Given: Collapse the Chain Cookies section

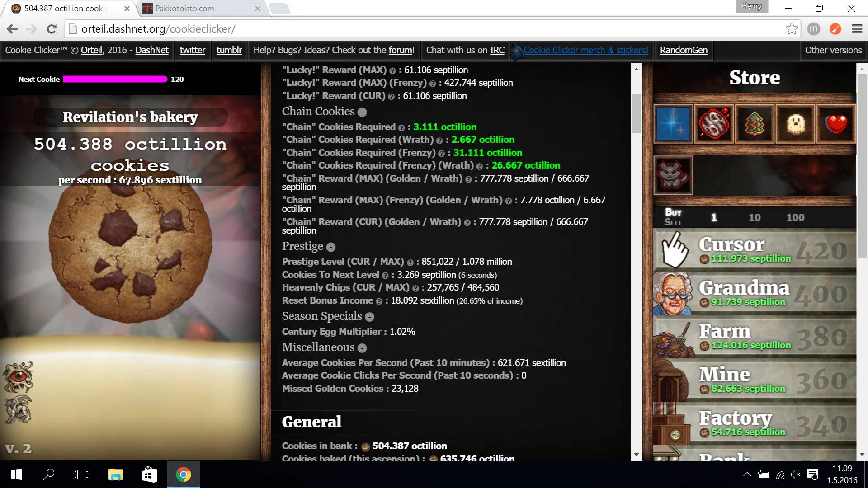Looking at the screenshot, I should pyautogui.click(x=362, y=112).
